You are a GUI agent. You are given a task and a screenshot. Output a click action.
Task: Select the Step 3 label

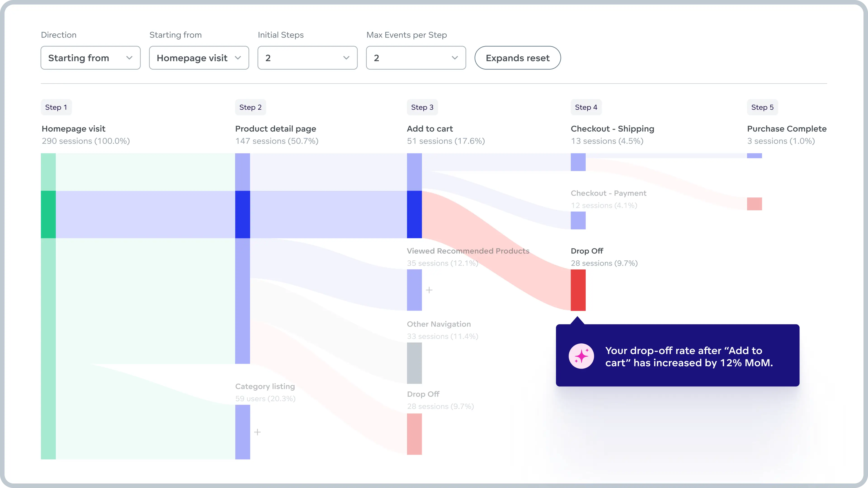coord(422,107)
